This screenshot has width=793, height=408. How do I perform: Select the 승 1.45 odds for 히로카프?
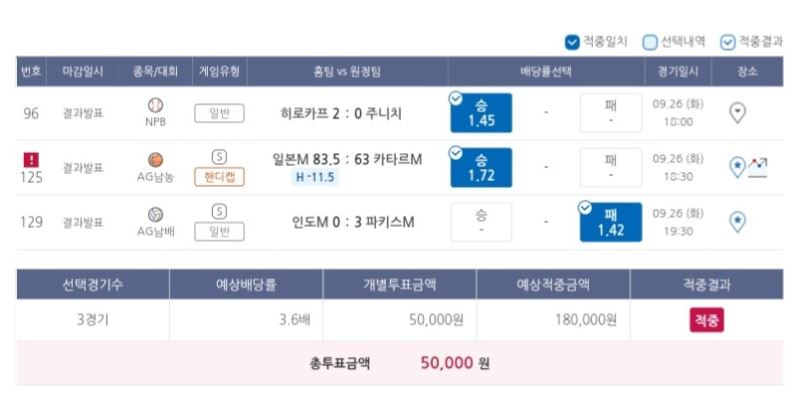coord(481,113)
